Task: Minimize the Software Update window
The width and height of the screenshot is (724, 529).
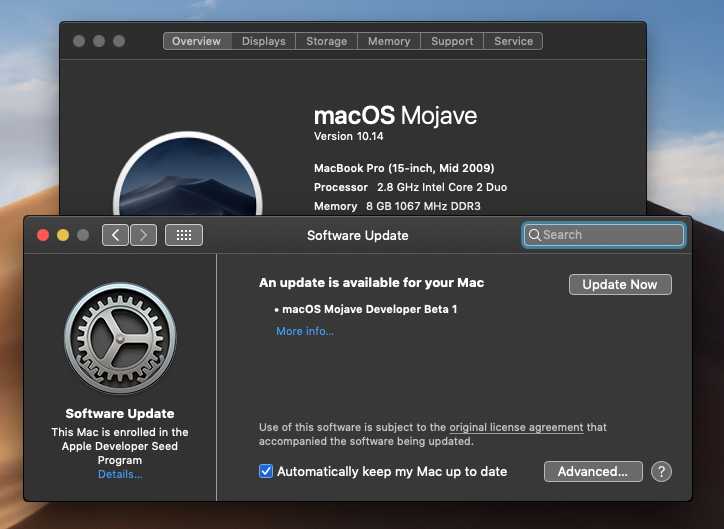Action: point(63,235)
